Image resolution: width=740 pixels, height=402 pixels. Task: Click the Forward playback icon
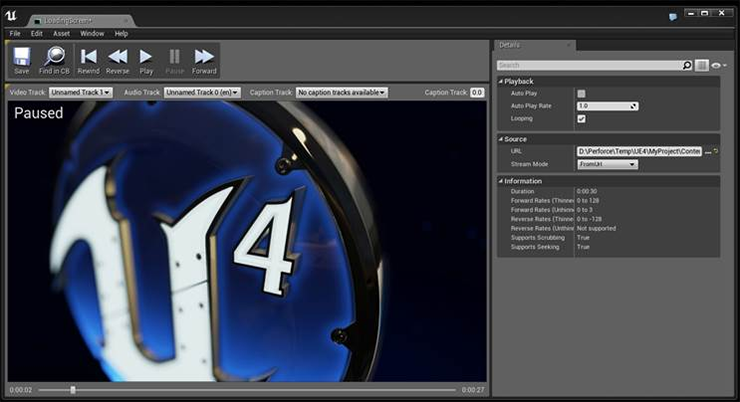[204, 57]
